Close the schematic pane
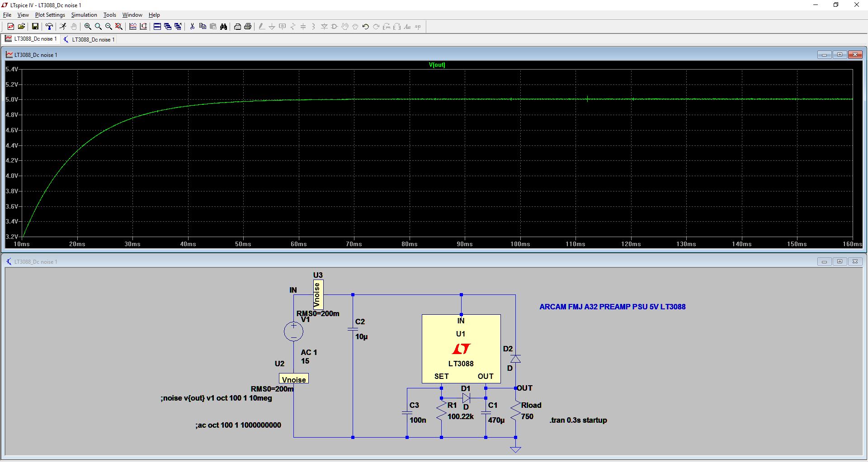The height and width of the screenshot is (462, 868). click(855, 261)
